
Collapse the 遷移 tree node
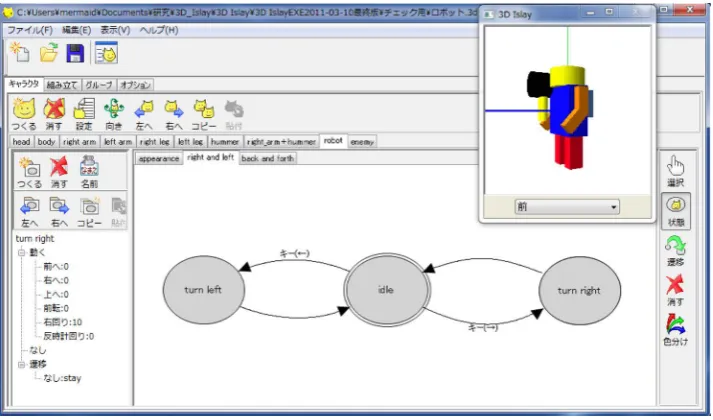21,364
